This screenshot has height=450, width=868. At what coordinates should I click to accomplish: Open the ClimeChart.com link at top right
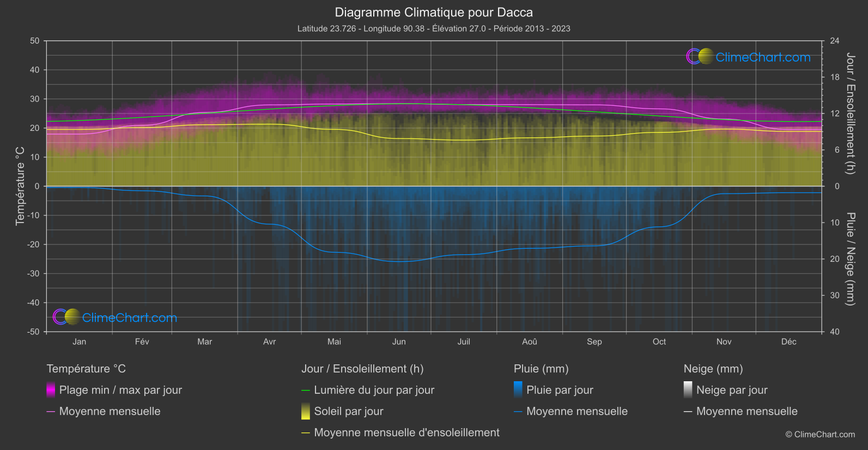point(763,57)
